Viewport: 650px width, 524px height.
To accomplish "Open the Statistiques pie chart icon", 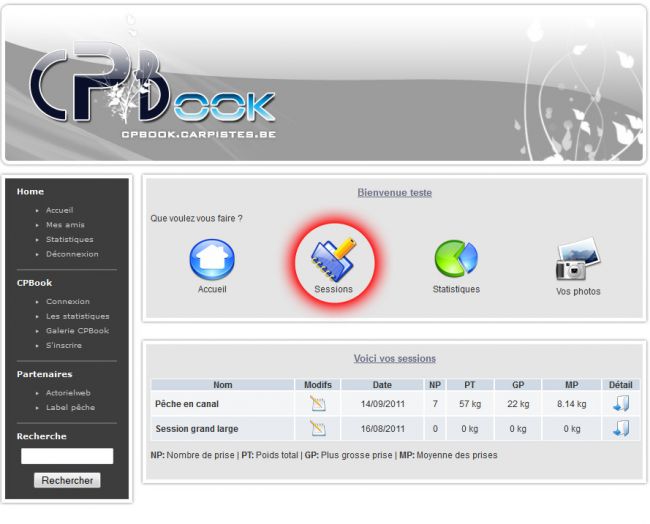I will [456, 259].
